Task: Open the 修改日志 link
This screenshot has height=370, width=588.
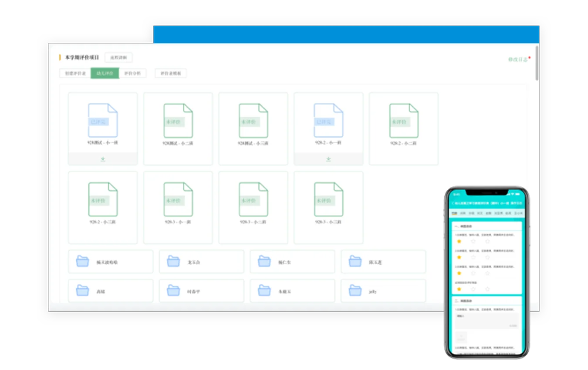Action: [518, 60]
